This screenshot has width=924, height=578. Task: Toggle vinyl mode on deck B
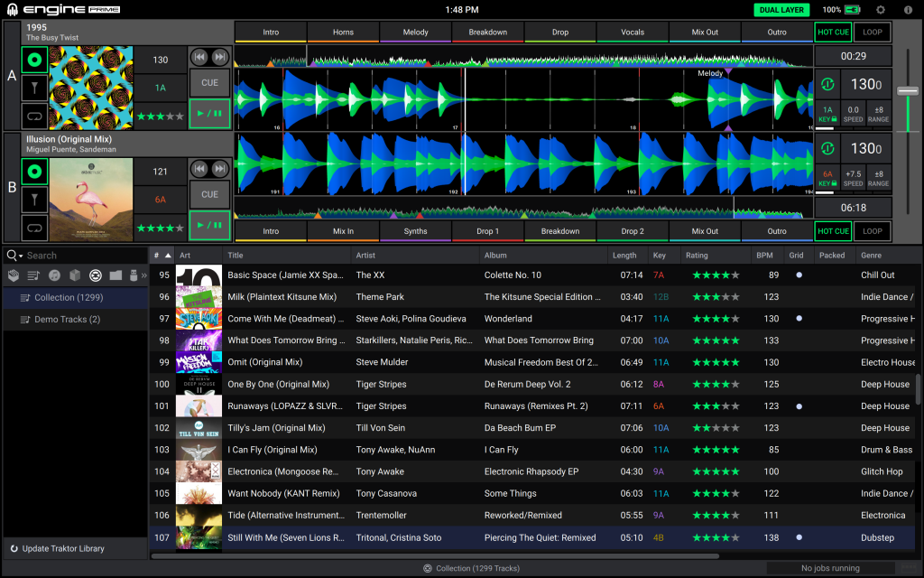[35, 172]
